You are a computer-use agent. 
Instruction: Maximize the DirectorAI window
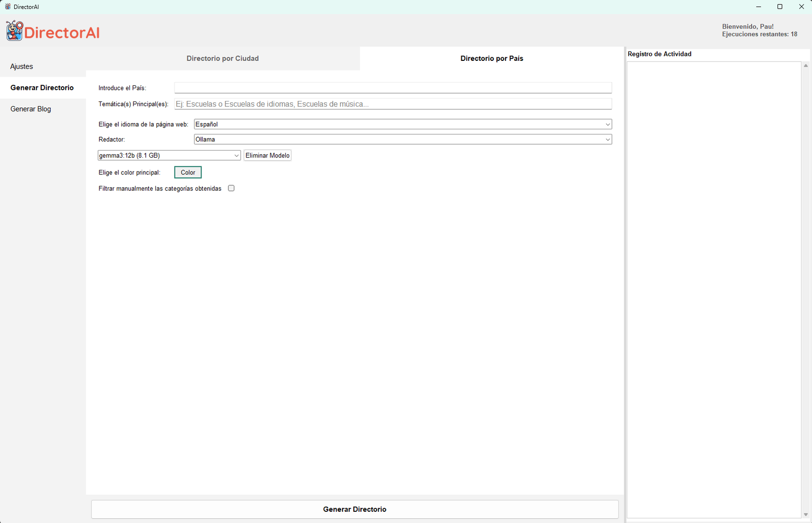point(780,7)
